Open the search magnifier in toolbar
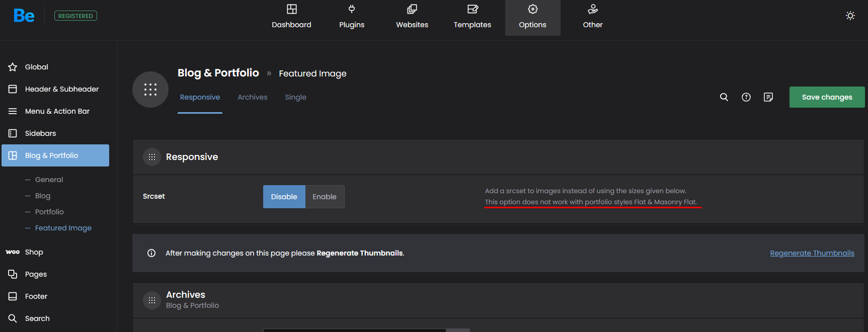 pos(724,97)
